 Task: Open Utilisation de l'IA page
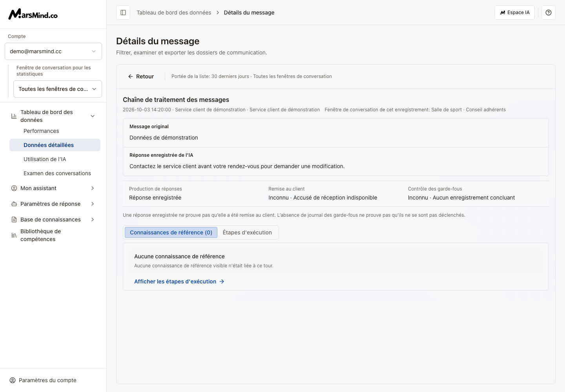tap(55, 159)
